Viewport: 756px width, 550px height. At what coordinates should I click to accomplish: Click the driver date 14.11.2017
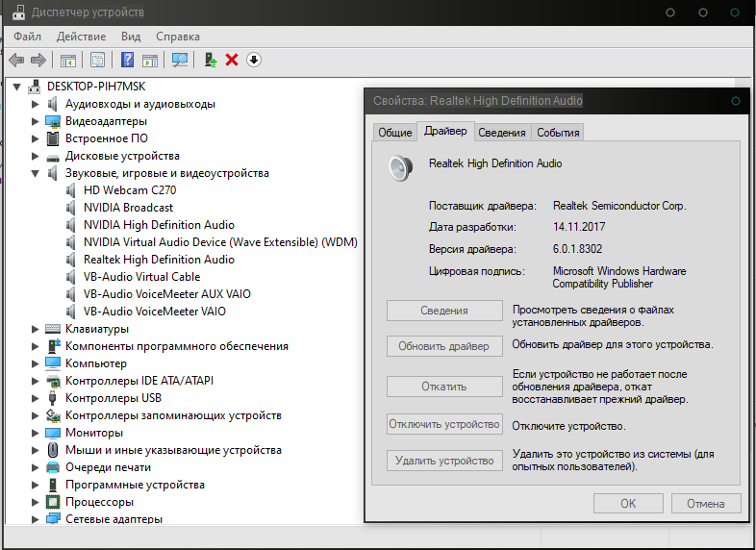click(579, 227)
